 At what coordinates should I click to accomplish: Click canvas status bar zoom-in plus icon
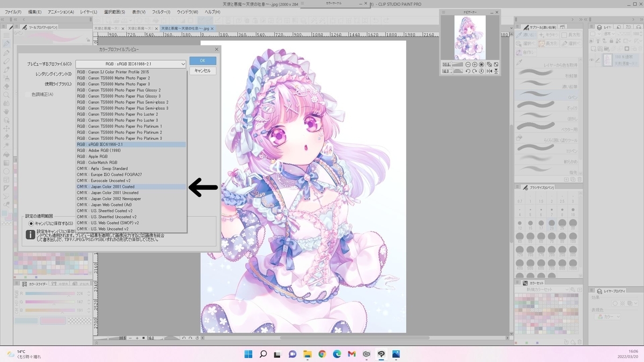137,338
